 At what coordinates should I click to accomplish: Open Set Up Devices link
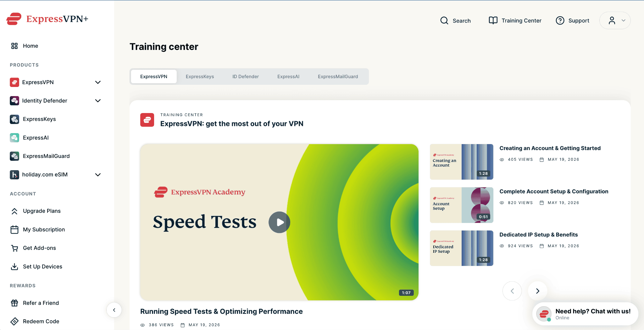pyautogui.click(x=42, y=267)
